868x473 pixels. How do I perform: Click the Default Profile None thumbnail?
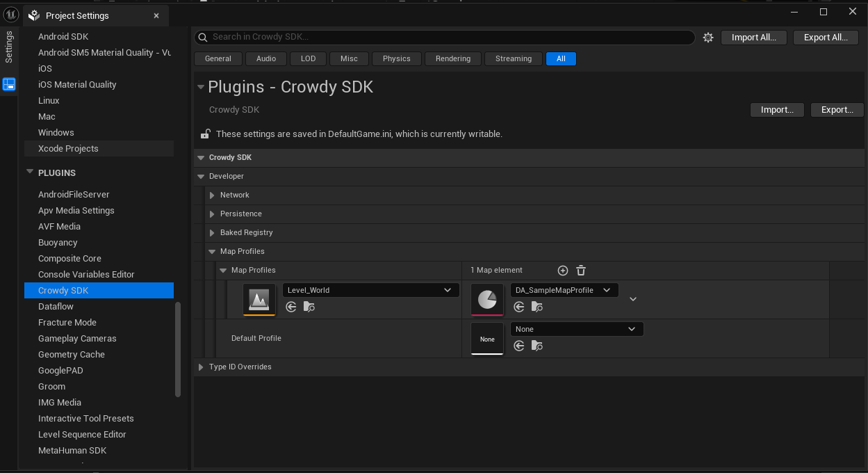487,339
